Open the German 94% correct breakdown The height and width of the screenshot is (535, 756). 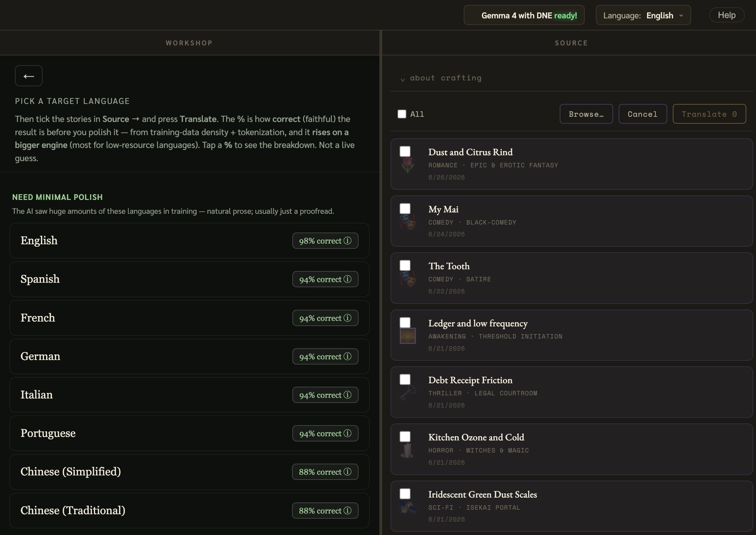(325, 356)
